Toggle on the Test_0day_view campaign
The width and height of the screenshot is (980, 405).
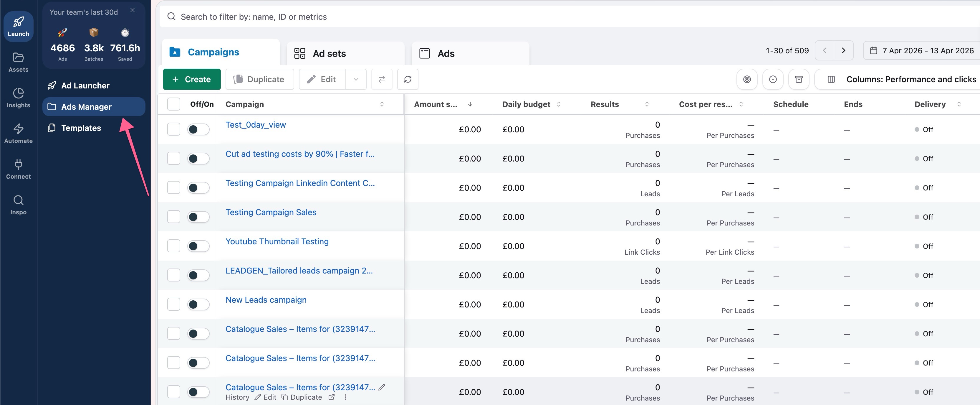coord(198,129)
